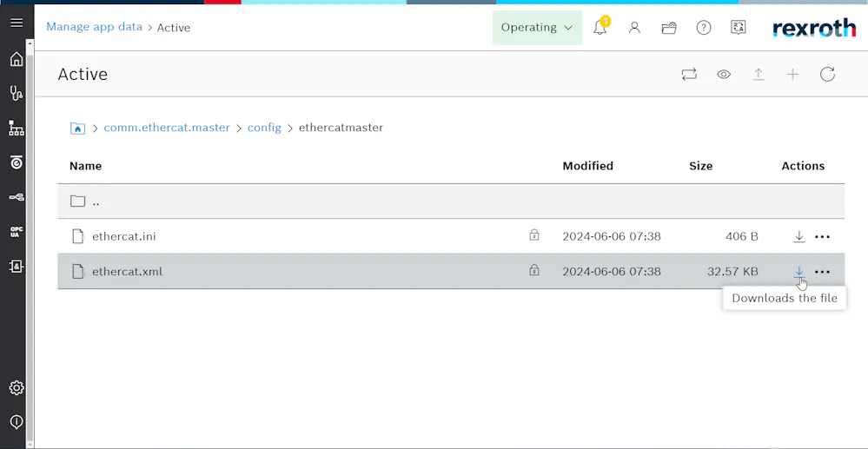This screenshot has height=449, width=868.
Task: Open comm.ethercat.master breadcrumb folder
Action: tap(167, 128)
